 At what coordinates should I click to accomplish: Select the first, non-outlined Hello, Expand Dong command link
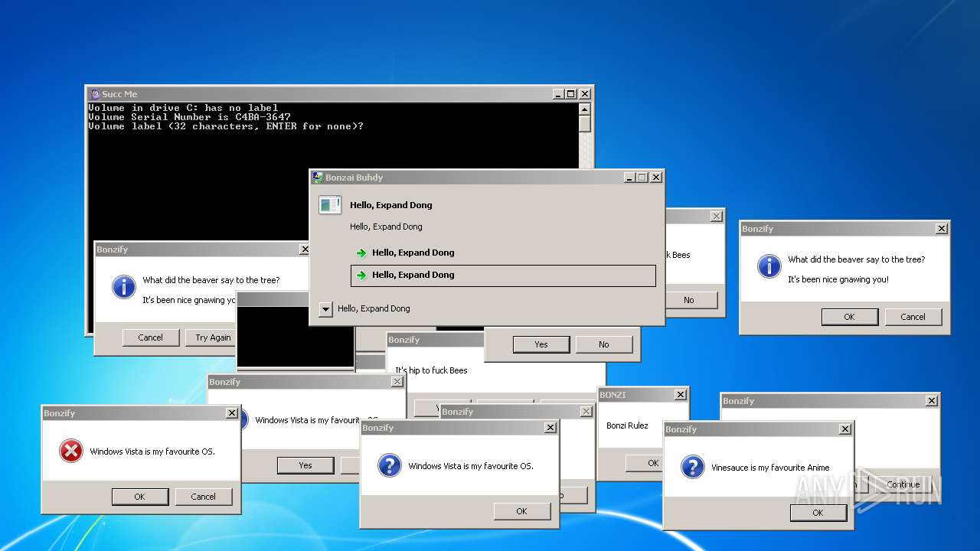click(x=503, y=253)
